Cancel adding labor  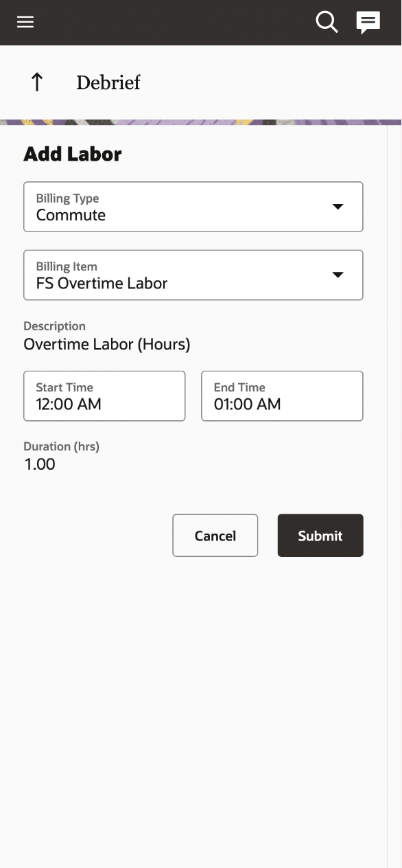click(x=215, y=536)
